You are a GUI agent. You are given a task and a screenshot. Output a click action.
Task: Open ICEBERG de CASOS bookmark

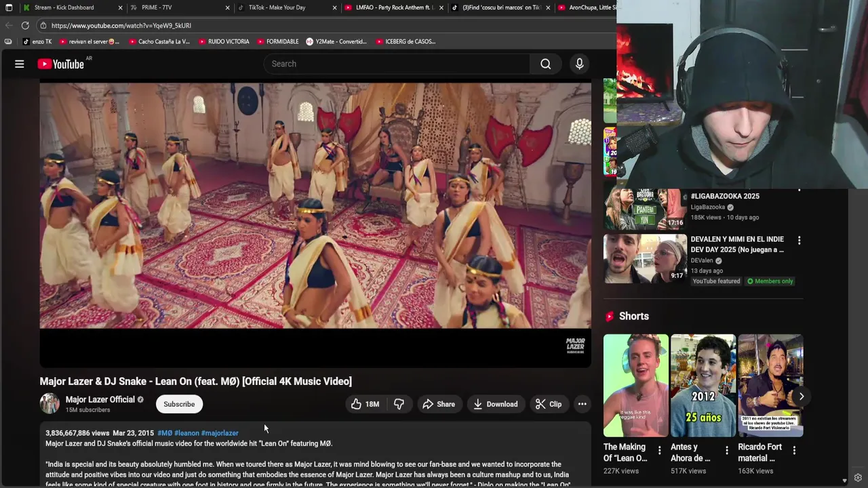[406, 41]
